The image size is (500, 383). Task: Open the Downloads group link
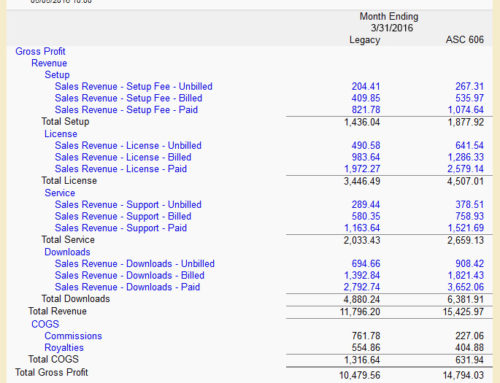pyautogui.click(x=67, y=252)
